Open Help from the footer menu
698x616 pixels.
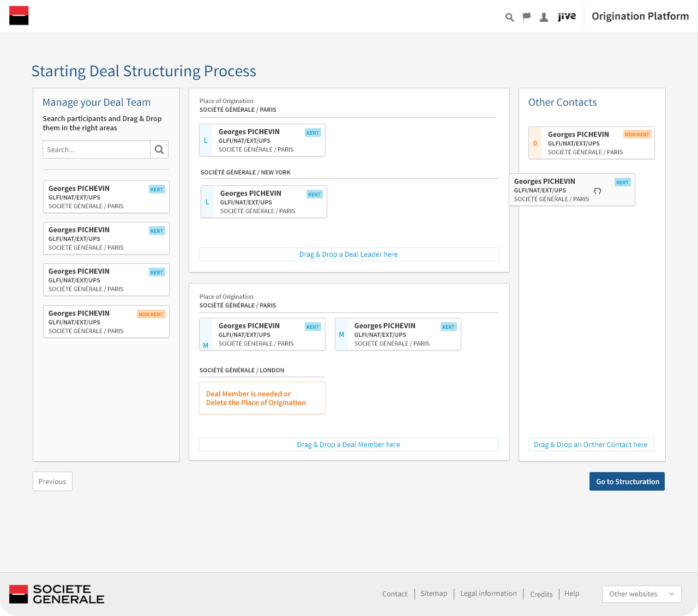coord(571,594)
